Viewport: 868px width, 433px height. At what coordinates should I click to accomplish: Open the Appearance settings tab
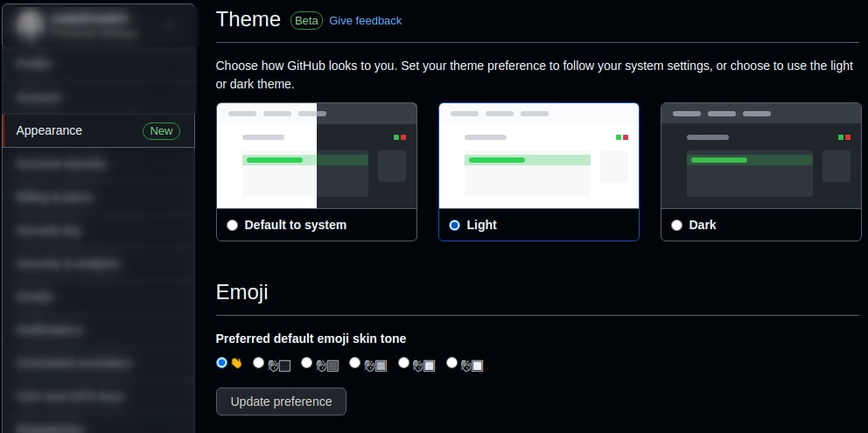click(x=99, y=130)
